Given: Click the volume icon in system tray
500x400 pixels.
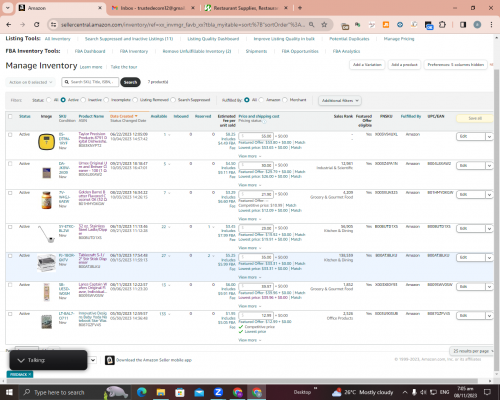Looking at the screenshot, I should click(423, 392).
